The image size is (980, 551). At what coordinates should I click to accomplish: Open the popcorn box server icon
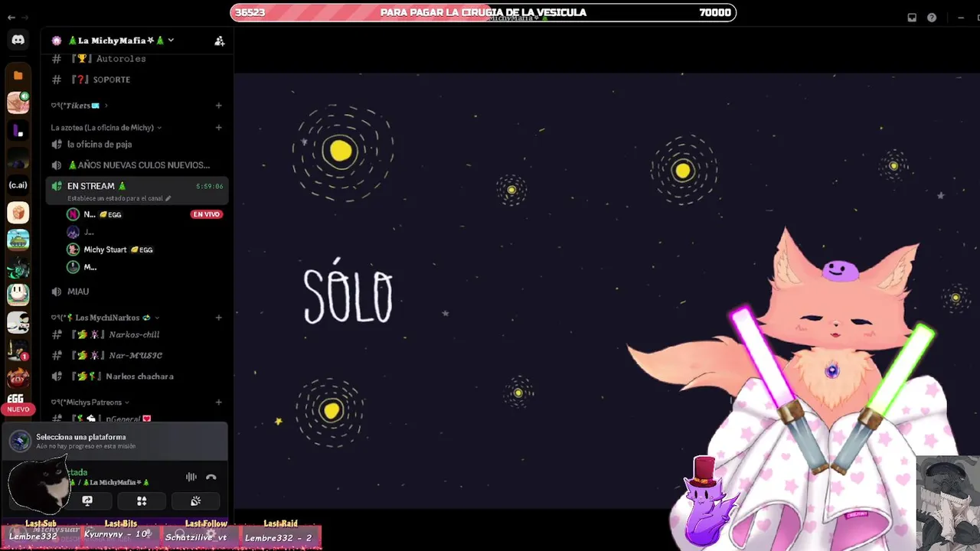pyautogui.click(x=18, y=213)
